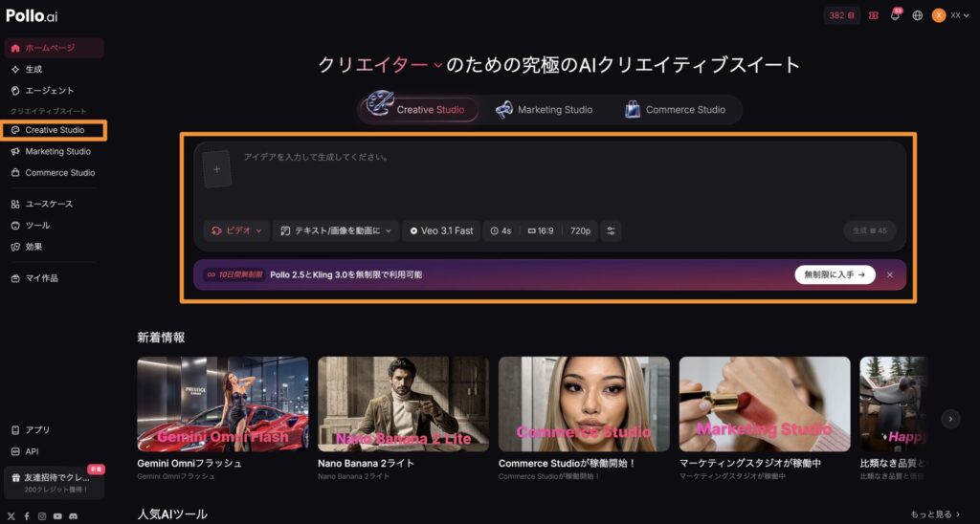This screenshot has height=524, width=980.
Task: Open ホームページ in the sidebar
Action: tap(54, 48)
